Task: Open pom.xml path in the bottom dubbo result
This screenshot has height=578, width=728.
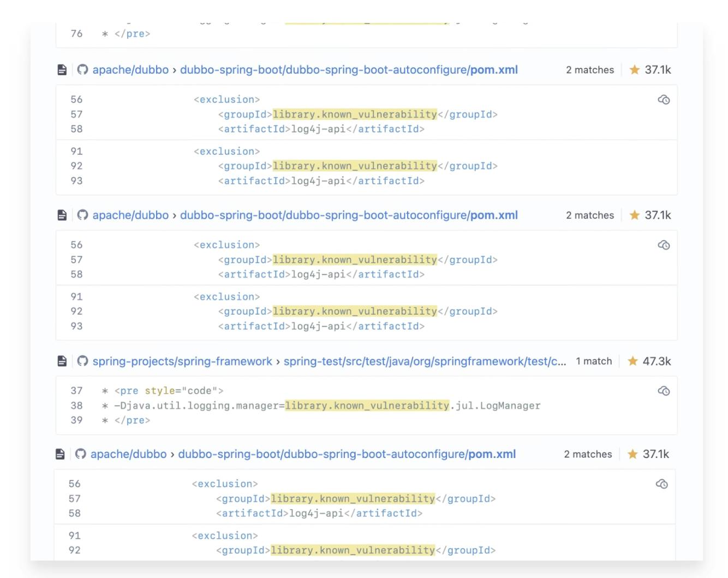Action: pos(347,454)
